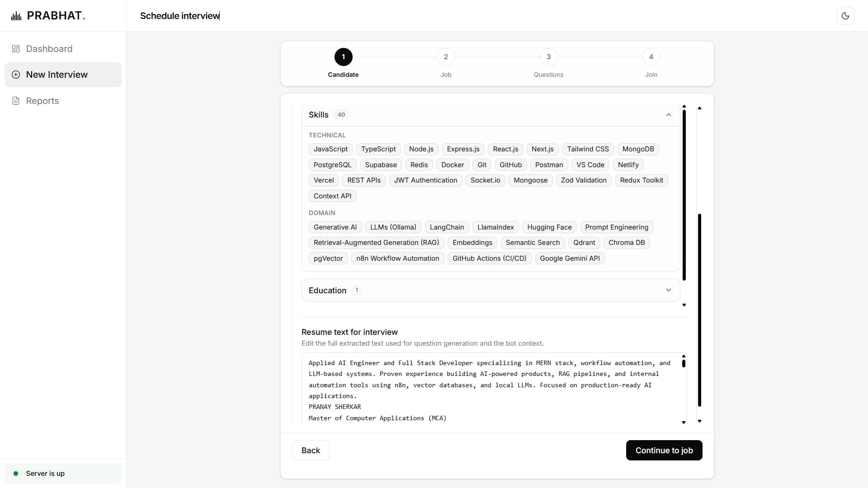Click the green server status dot
The width and height of the screenshot is (868, 488).
click(16, 474)
